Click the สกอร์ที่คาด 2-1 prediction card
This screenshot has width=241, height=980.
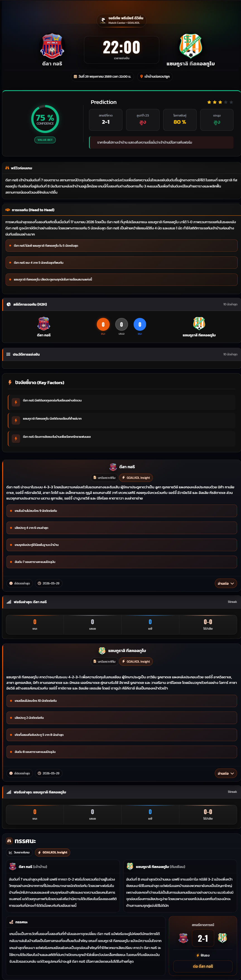(x=106, y=120)
